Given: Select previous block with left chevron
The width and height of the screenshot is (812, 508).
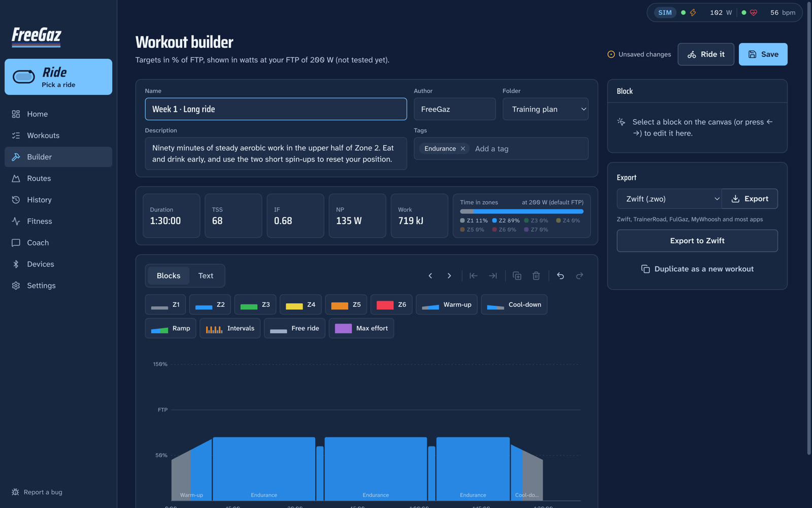Looking at the screenshot, I should (430, 276).
